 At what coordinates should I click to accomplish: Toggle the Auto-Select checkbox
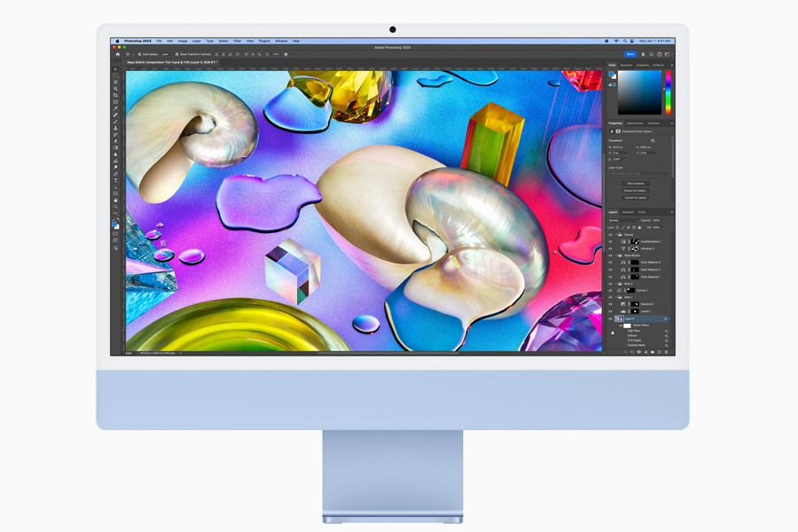[139, 54]
